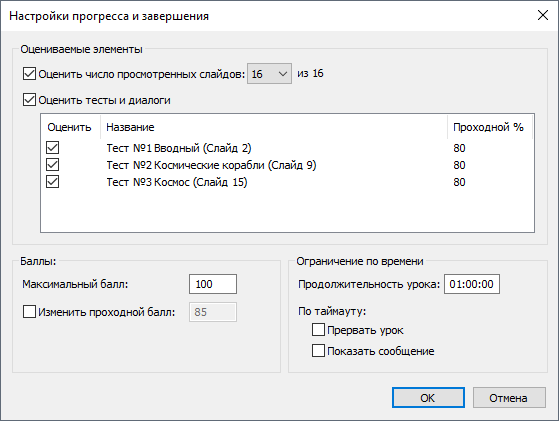
Task: Select row 'Тест №3 Космос (Слайд 15)'
Action: tap(287, 182)
